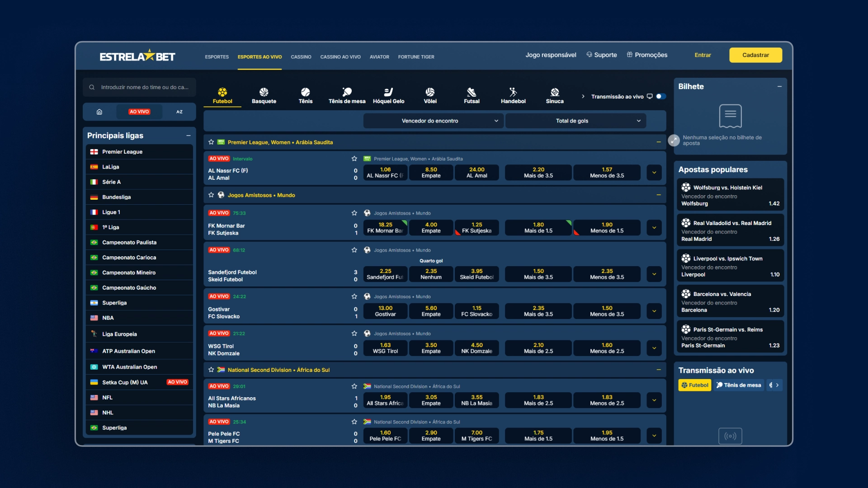Select Empate 5.60 in Gostivar match

click(x=431, y=311)
